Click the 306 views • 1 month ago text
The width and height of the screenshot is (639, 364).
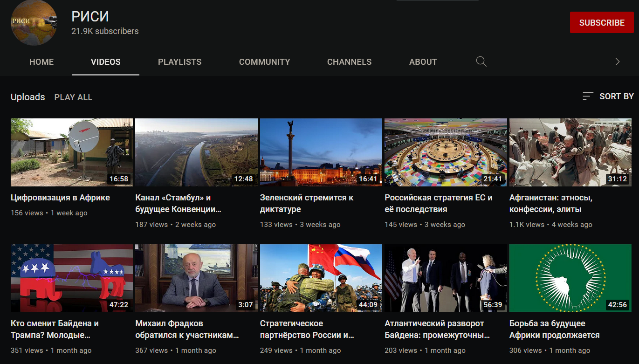pos(550,350)
